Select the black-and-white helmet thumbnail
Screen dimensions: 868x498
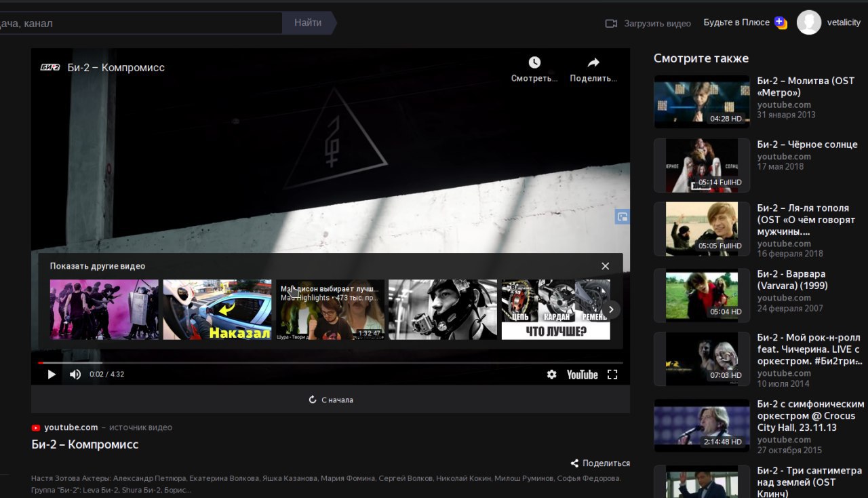tap(443, 309)
